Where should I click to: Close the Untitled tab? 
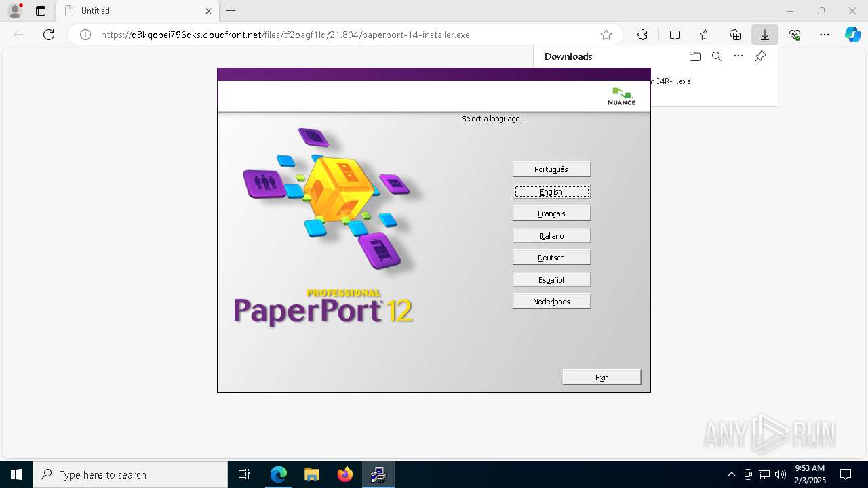click(x=209, y=11)
